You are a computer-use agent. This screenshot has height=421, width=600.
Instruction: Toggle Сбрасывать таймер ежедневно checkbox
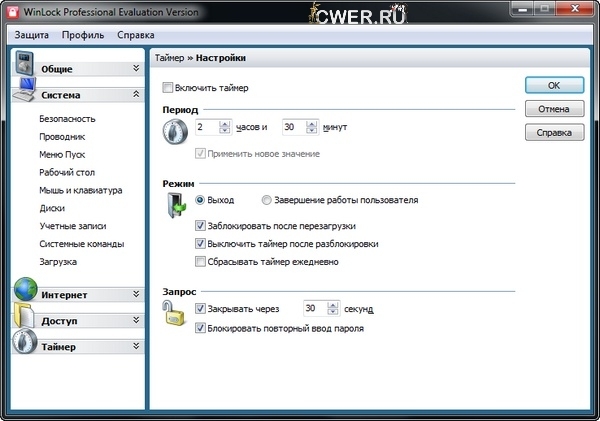point(201,262)
